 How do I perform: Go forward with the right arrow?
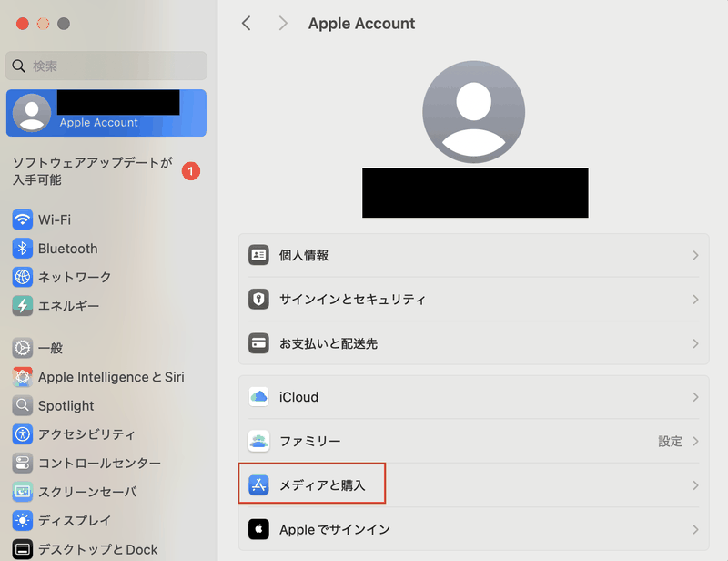(283, 23)
